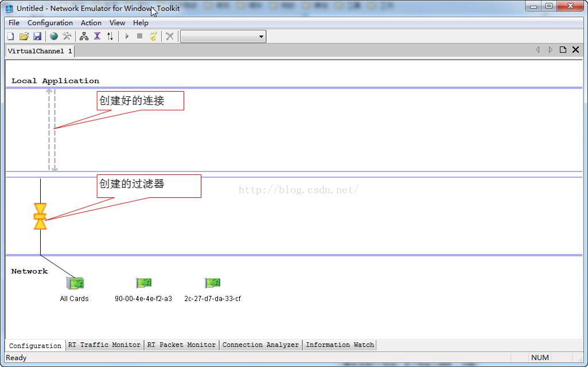Open the toolbar combo box dropdown
The height and width of the screenshot is (367, 588).
tap(261, 37)
